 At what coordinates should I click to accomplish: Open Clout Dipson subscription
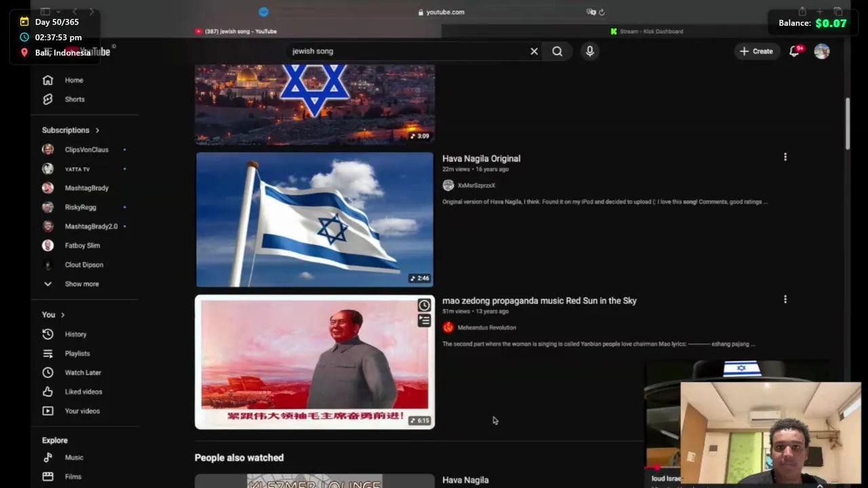[x=85, y=265]
